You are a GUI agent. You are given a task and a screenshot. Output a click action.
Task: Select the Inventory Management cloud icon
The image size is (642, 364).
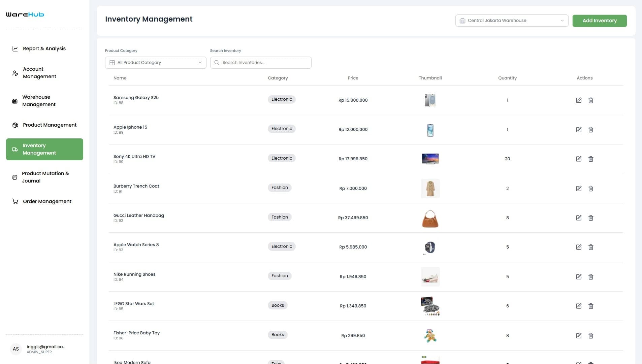click(x=15, y=149)
